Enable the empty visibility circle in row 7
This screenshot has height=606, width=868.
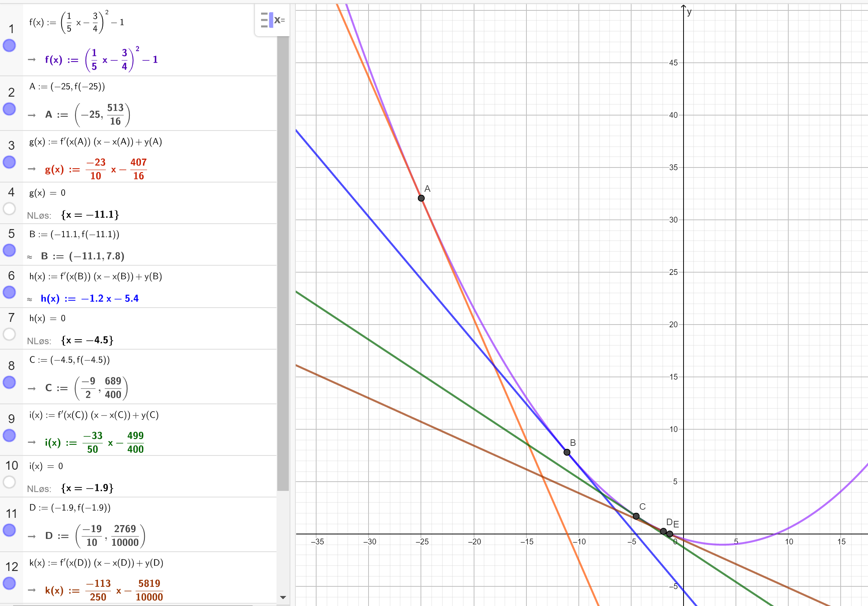[x=9, y=334]
